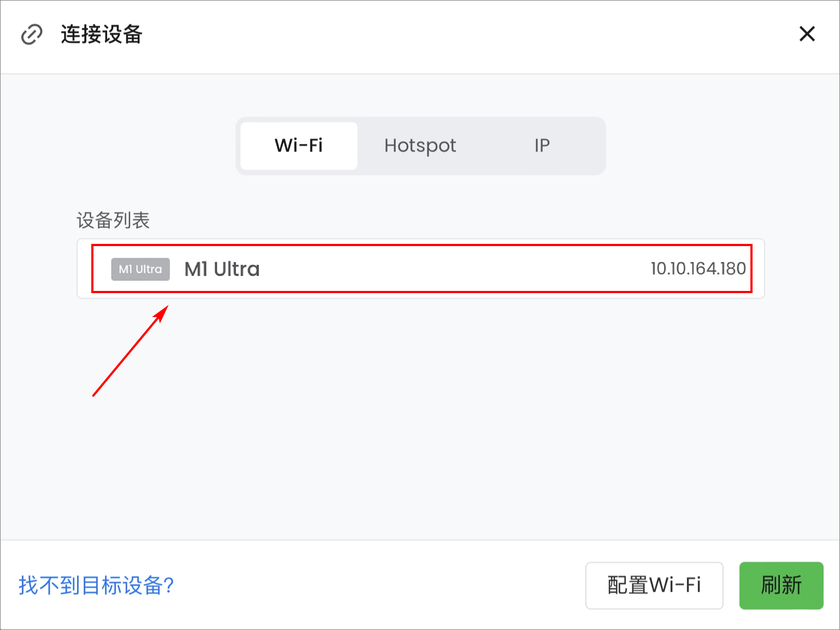Click the empty area below the device list
This screenshot has width=840, height=630.
coord(421,418)
